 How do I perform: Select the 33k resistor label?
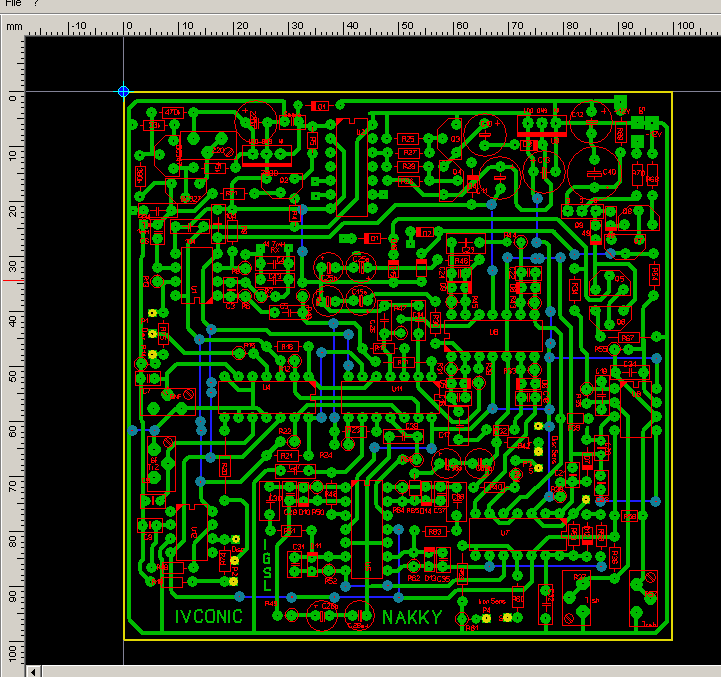tap(154, 125)
